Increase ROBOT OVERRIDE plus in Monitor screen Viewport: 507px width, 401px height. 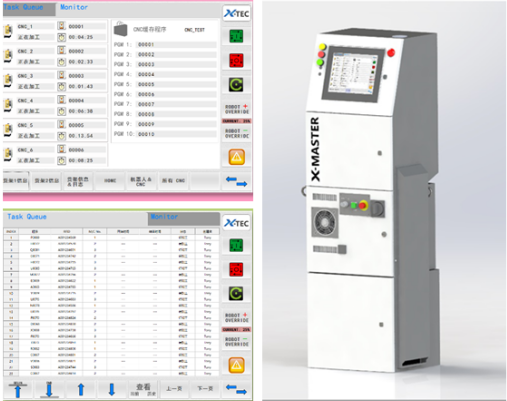pyautogui.click(x=237, y=109)
